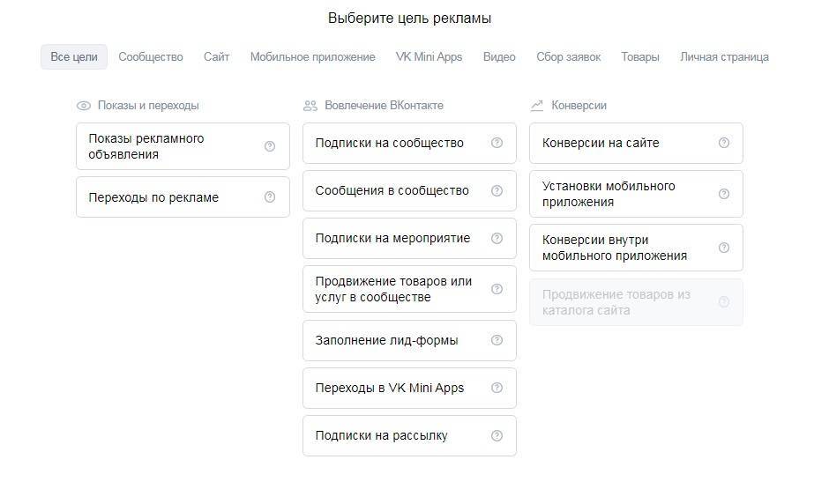
Task: Pick the Подписки на мероприятие goal
Action: (x=392, y=238)
